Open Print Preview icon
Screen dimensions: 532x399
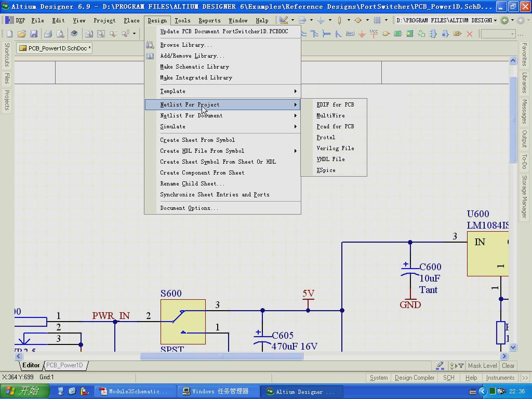(x=60, y=34)
